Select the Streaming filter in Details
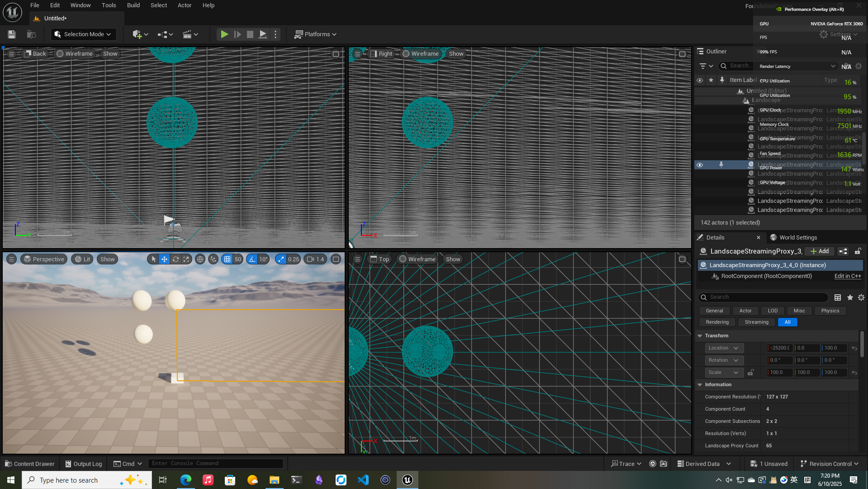Screen dimensions: 868x489 756,322
